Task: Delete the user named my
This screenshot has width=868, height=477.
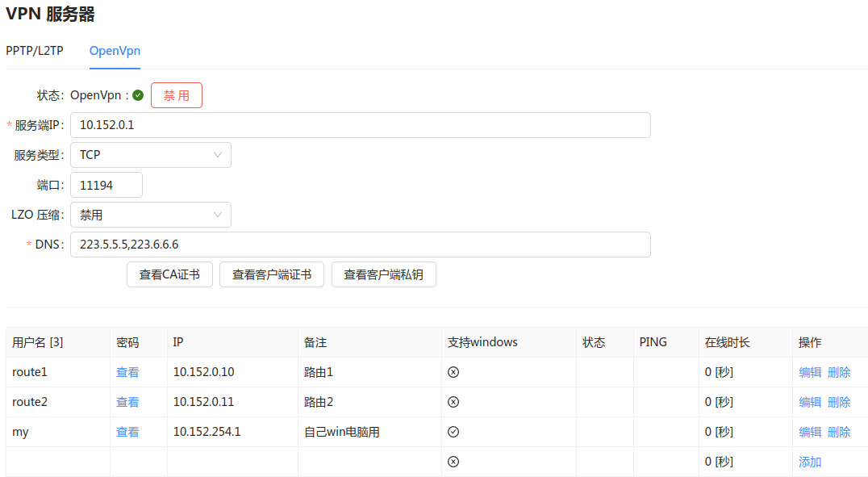Action: pos(839,432)
